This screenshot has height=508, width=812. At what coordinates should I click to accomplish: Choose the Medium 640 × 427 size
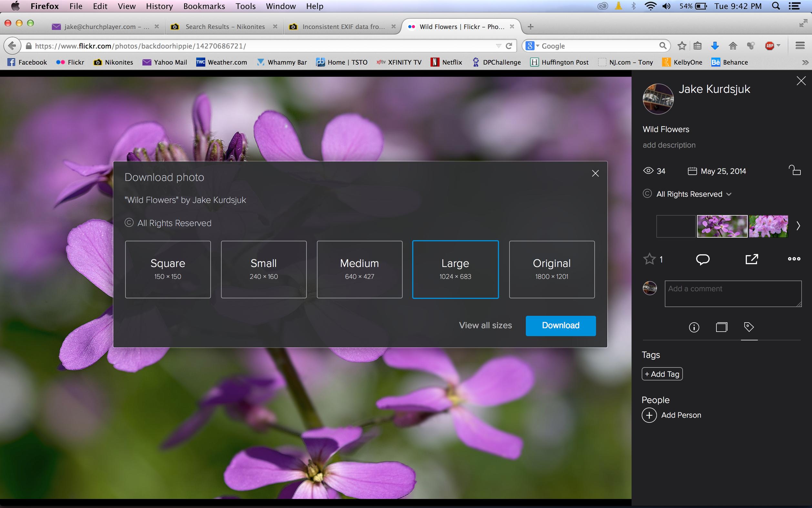tap(359, 269)
